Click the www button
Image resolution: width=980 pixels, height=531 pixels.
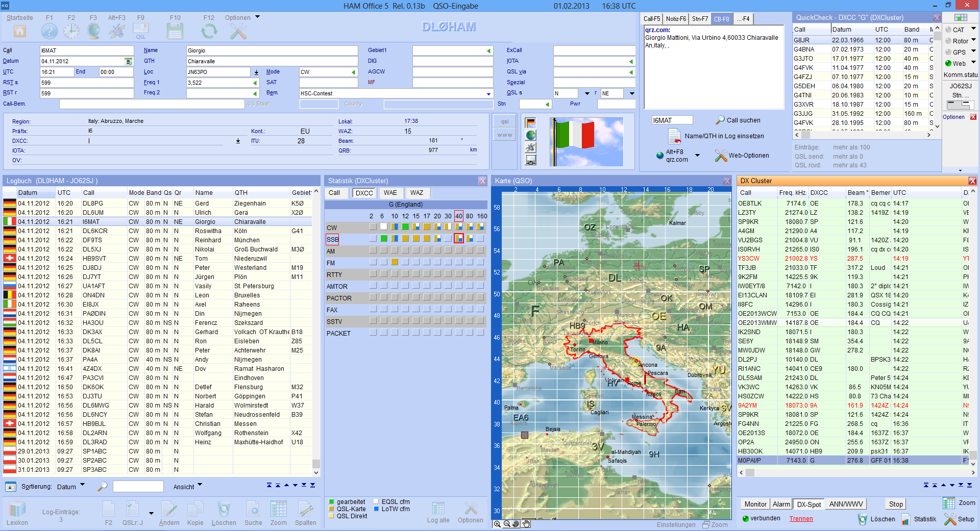505,135
